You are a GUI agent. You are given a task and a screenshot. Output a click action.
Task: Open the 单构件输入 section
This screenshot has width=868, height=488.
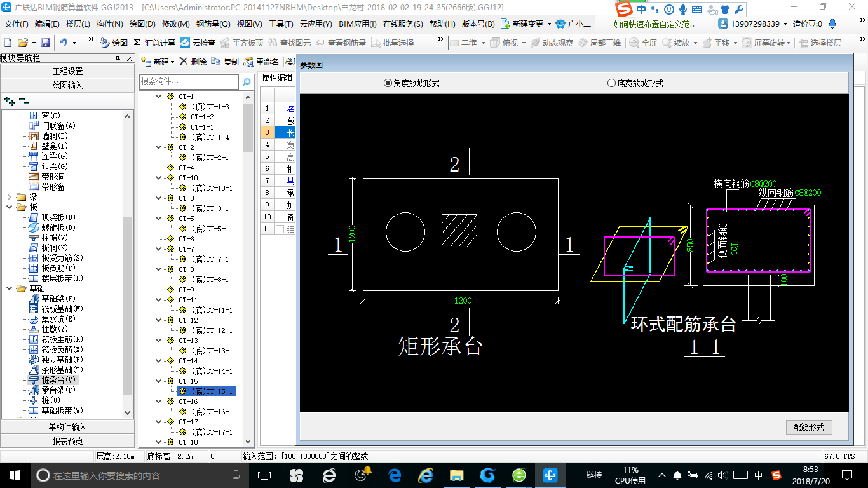coord(67,427)
